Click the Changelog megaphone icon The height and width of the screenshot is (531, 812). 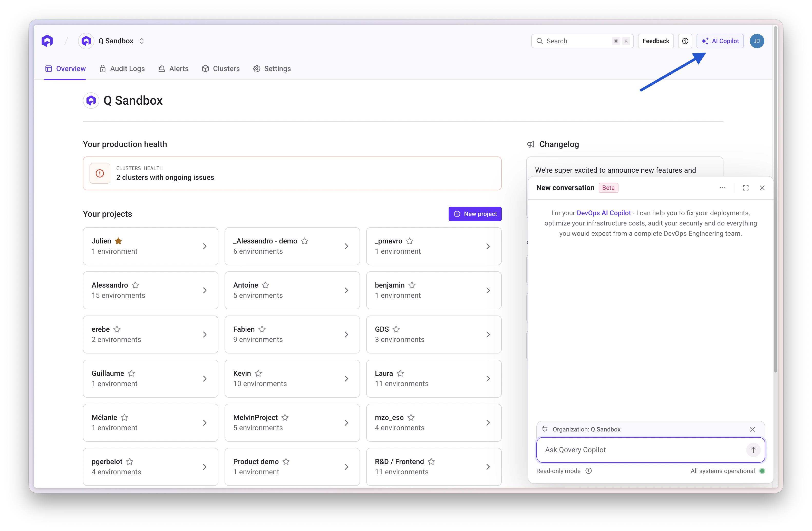pyautogui.click(x=530, y=144)
